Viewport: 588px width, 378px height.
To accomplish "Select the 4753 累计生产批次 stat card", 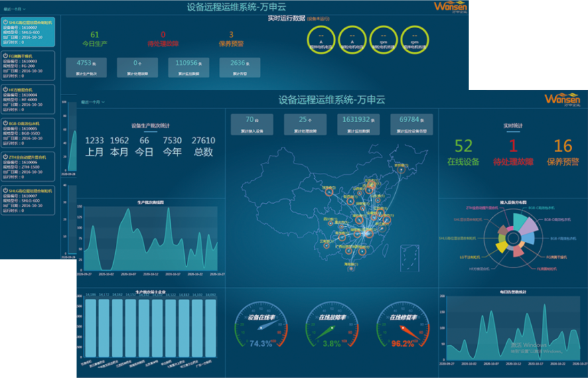I will (x=85, y=66).
